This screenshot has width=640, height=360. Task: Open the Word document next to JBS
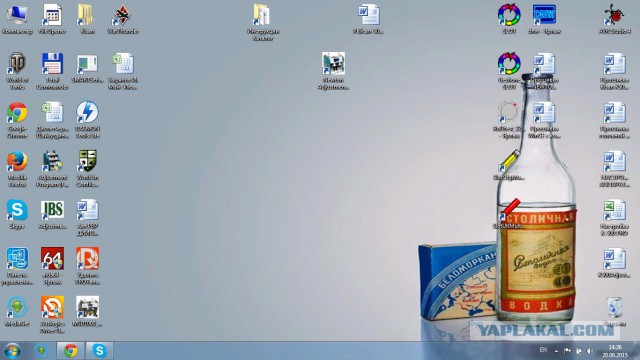tap(87, 210)
